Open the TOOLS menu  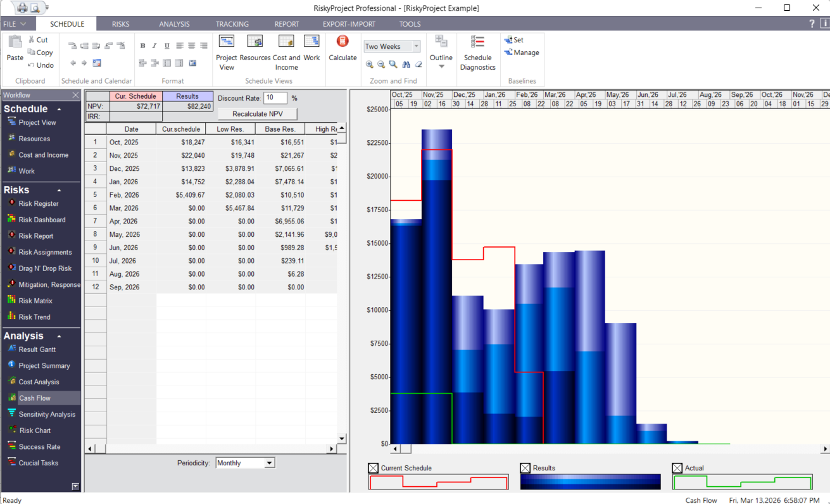409,23
